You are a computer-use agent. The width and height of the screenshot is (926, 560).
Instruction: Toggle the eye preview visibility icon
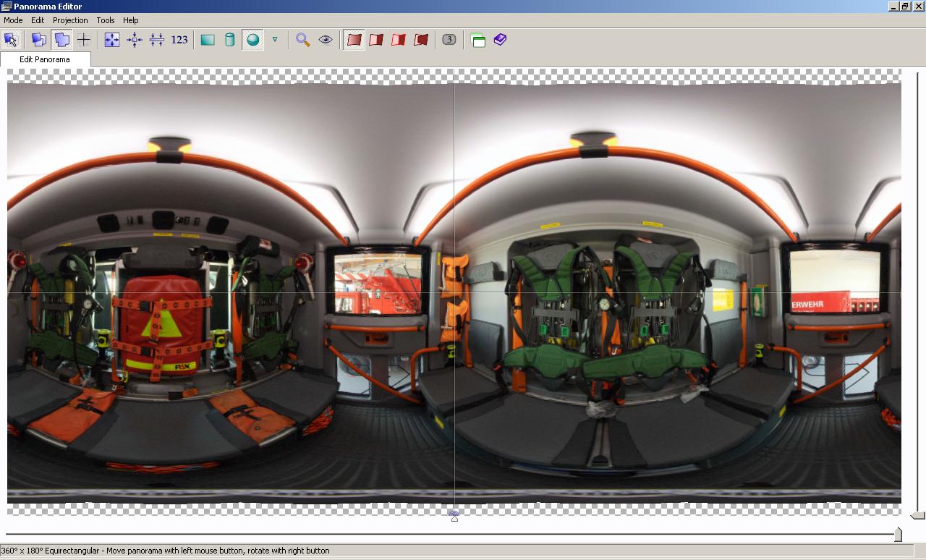click(x=326, y=40)
